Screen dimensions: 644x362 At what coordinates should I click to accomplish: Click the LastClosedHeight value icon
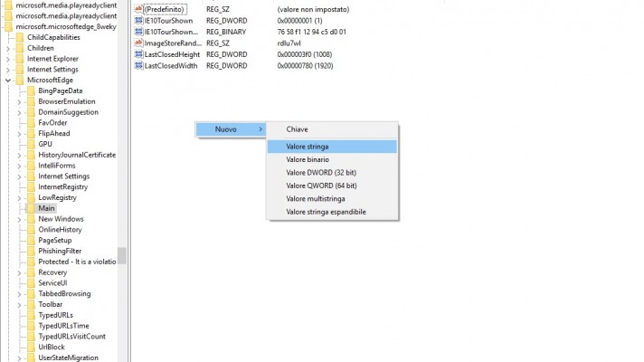[x=138, y=54]
